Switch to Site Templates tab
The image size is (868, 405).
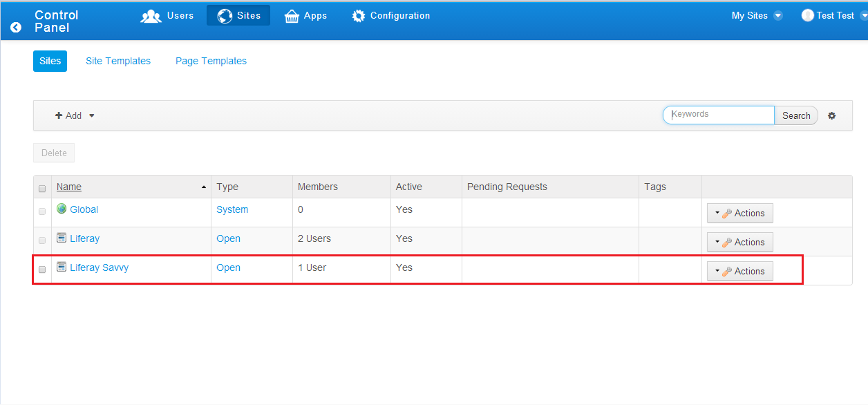(118, 61)
